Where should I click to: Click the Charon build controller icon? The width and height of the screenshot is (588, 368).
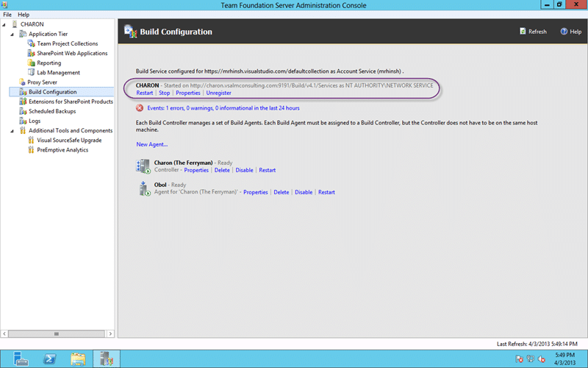tap(143, 166)
